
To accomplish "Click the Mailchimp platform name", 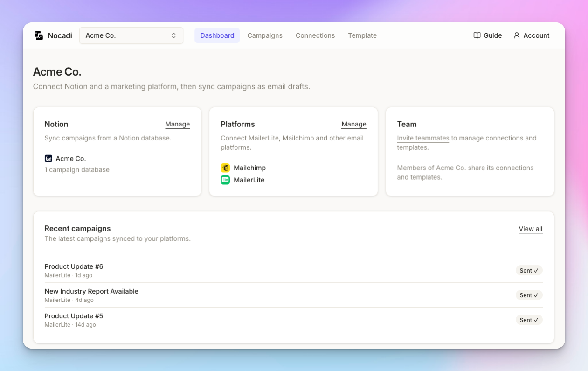I will (249, 168).
